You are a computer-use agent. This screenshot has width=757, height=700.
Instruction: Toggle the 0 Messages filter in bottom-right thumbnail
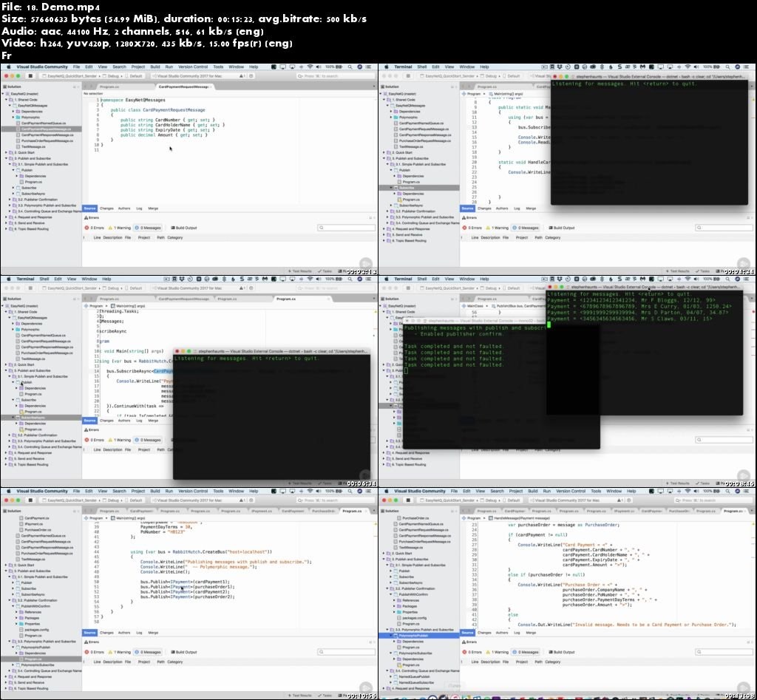pos(527,652)
